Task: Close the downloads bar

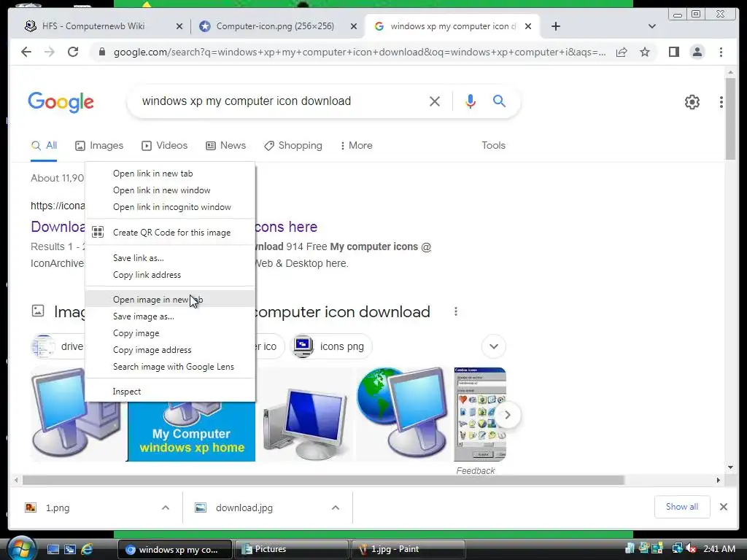Action: click(723, 507)
